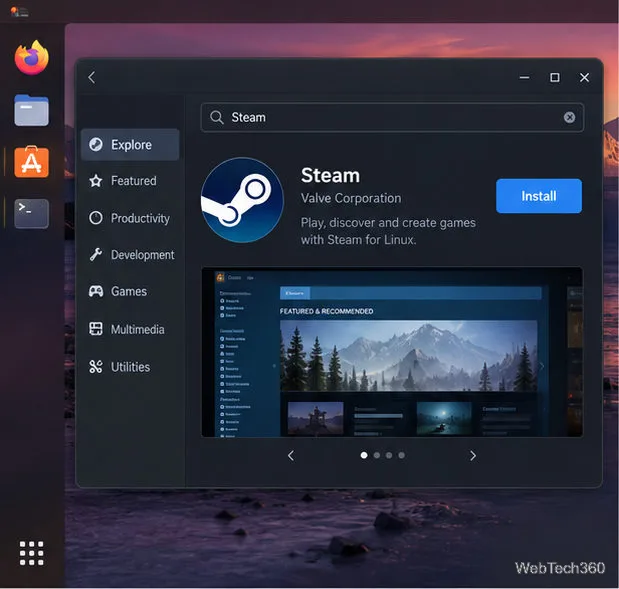Switch to Development category

click(130, 255)
